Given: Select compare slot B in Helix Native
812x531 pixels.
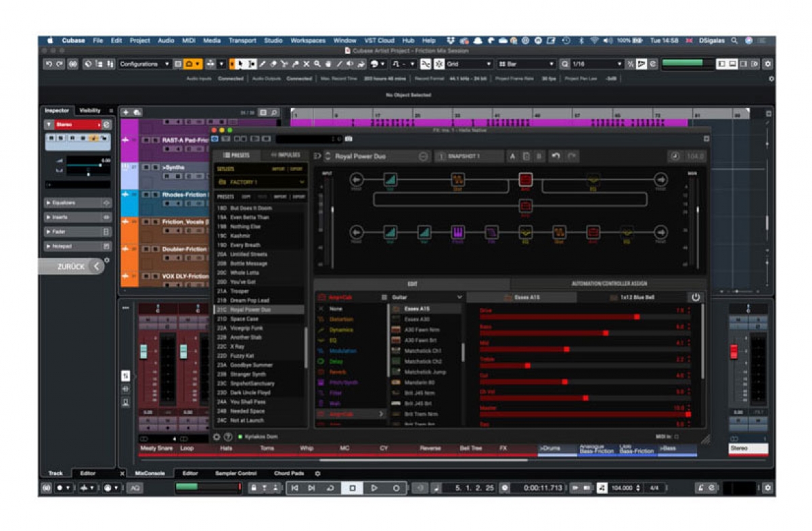Looking at the screenshot, I should pyautogui.click(x=539, y=156).
